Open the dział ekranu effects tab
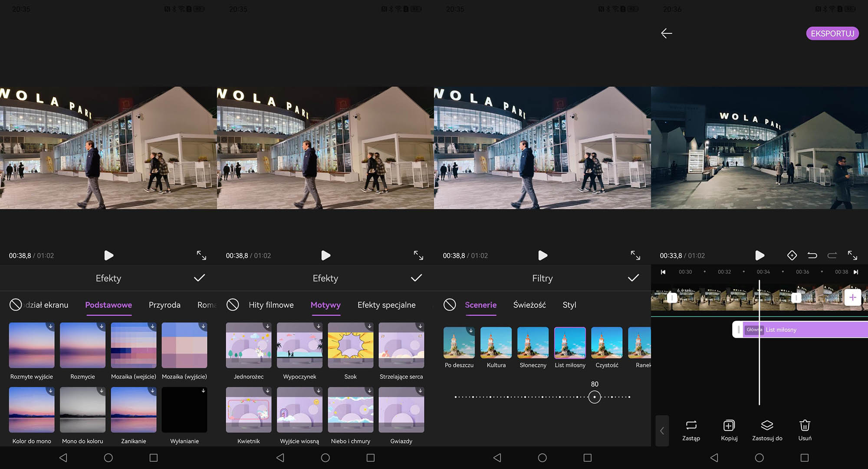This screenshot has height=469, width=868. pyautogui.click(x=46, y=305)
